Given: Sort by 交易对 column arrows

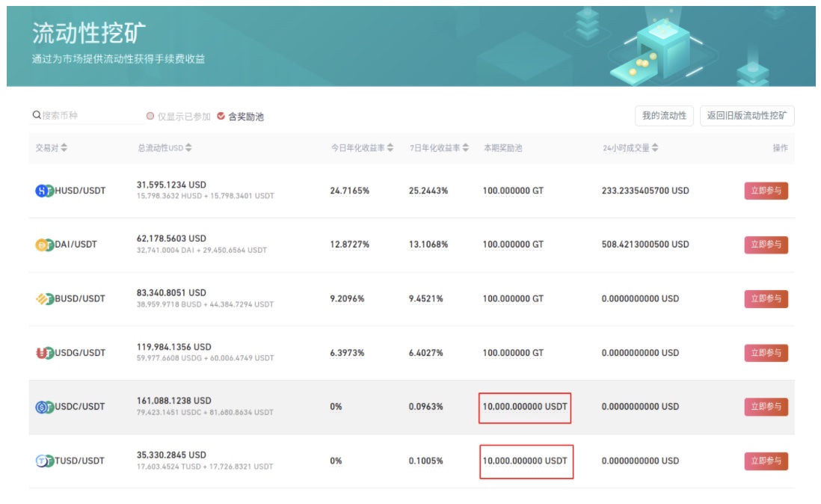Looking at the screenshot, I should [x=64, y=148].
